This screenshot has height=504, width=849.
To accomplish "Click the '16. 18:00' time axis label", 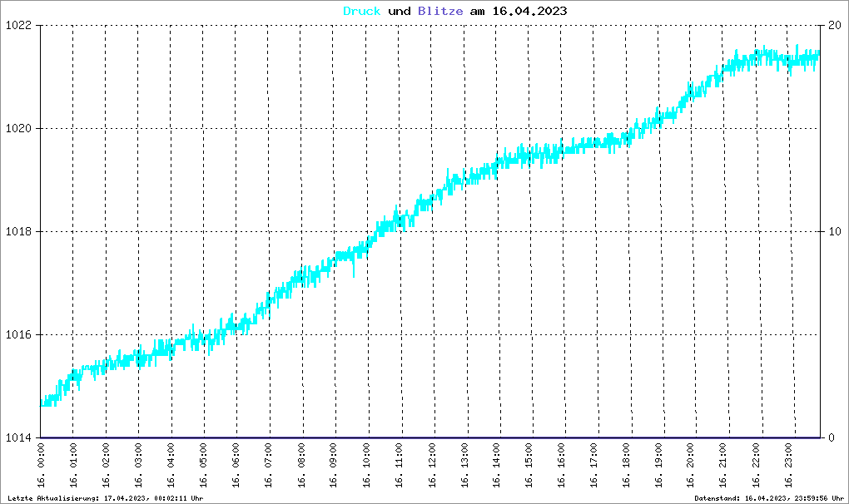I will [627, 465].
